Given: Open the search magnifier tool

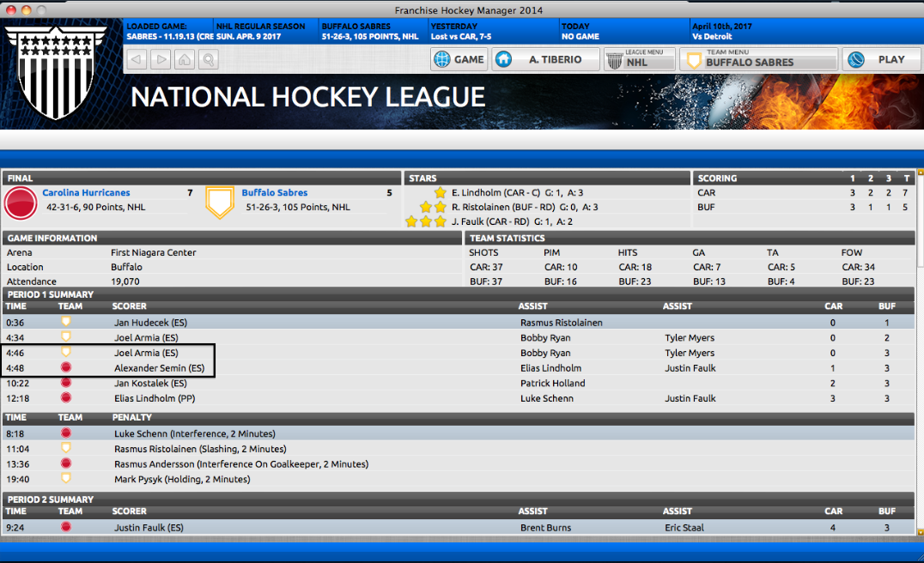Looking at the screenshot, I should pyautogui.click(x=207, y=59).
